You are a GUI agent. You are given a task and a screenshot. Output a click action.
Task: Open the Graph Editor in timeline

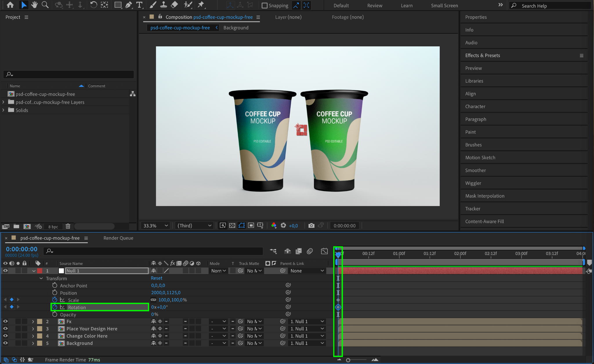(x=324, y=251)
